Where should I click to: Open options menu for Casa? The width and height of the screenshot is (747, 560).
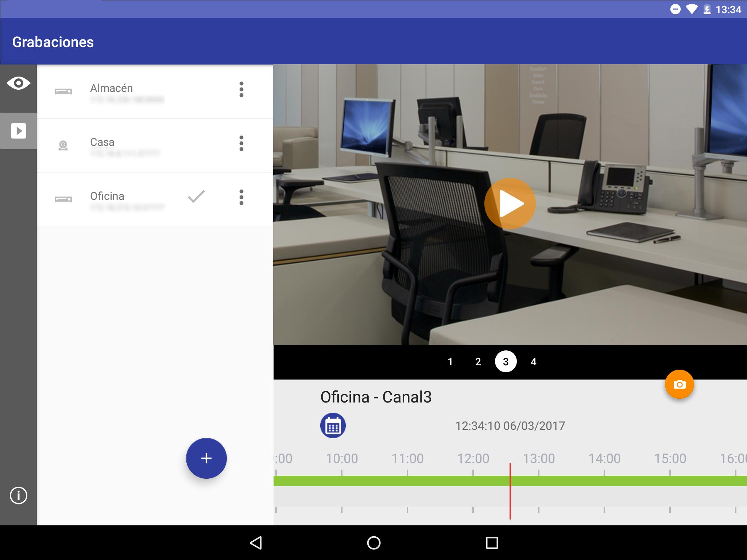click(x=241, y=143)
